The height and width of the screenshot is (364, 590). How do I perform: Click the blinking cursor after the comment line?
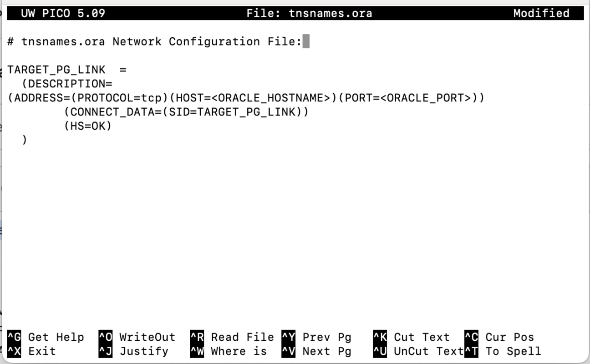click(x=306, y=41)
